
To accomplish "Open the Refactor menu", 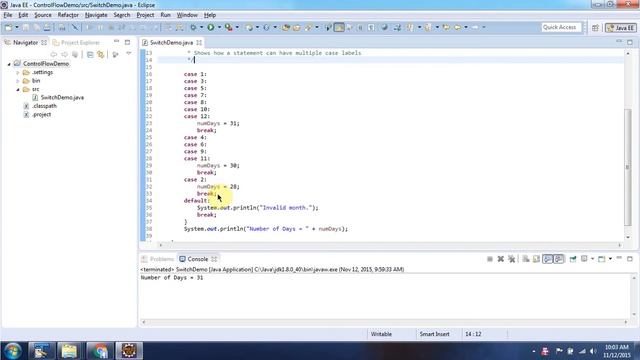I will [68, 15].
